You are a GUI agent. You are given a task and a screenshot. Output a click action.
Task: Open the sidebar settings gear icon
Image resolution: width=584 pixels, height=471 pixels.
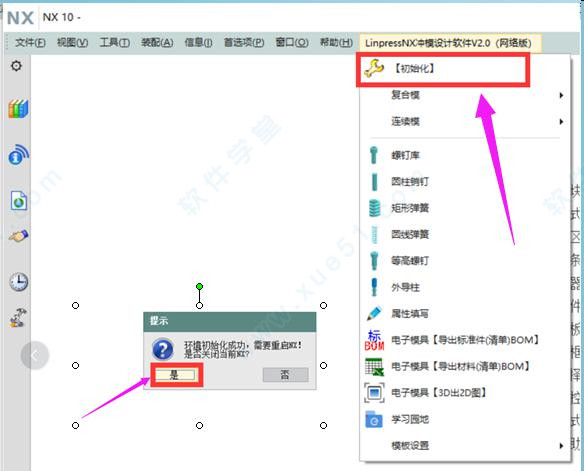point(16,66)
